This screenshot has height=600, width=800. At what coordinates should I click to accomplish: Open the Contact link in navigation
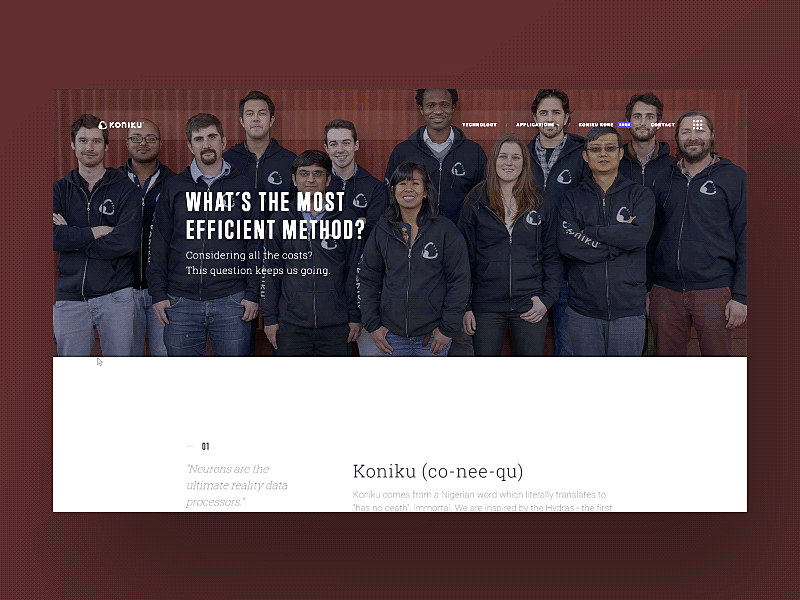click(663, 124)
